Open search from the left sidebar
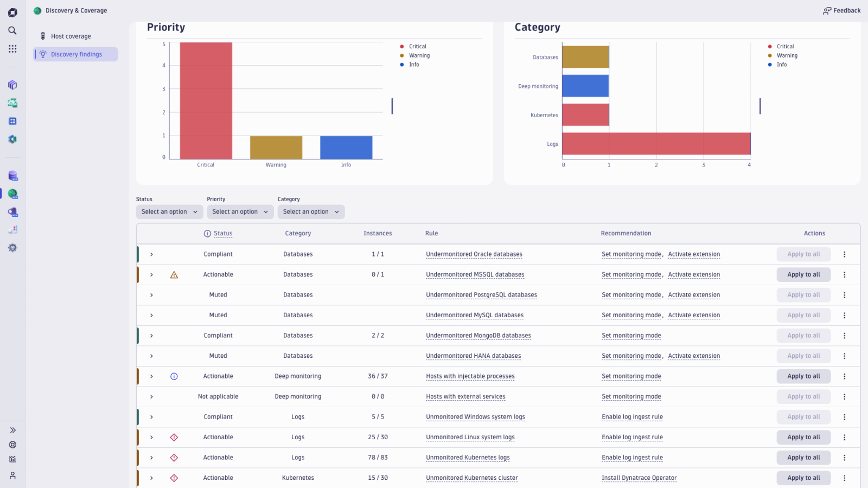868x488 pixels. (12, 31)
